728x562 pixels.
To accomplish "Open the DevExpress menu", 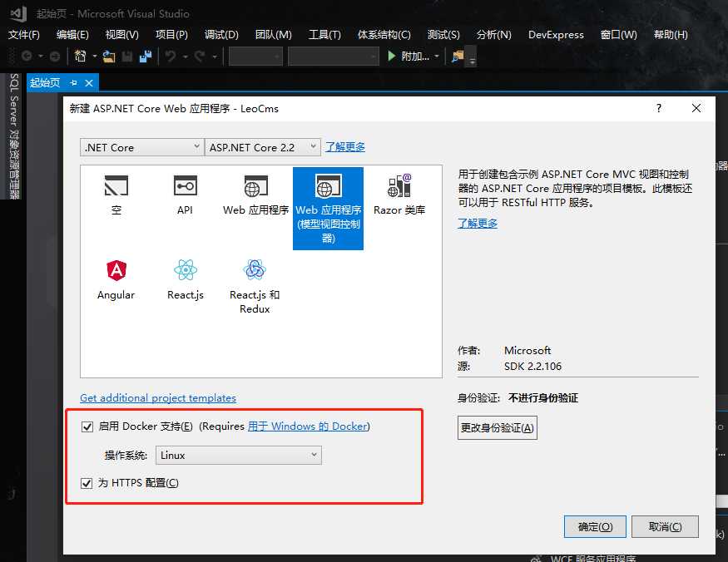I will point(556,35).
